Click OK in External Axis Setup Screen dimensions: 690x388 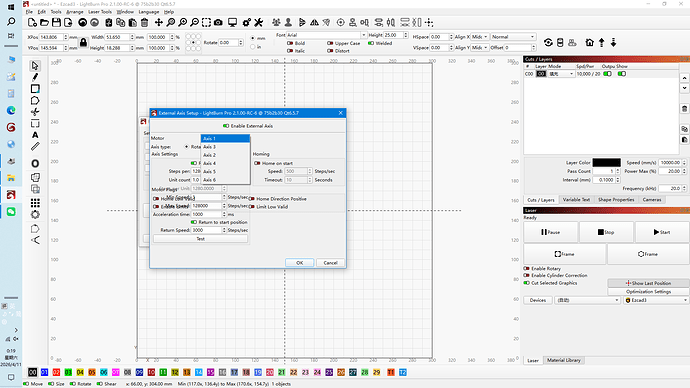(x=299, y=263)
